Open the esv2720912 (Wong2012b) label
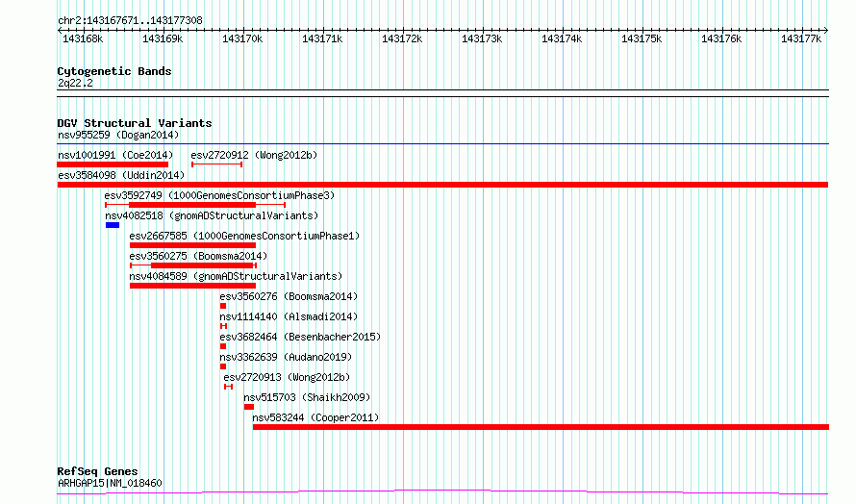 [x=254, y=155]
